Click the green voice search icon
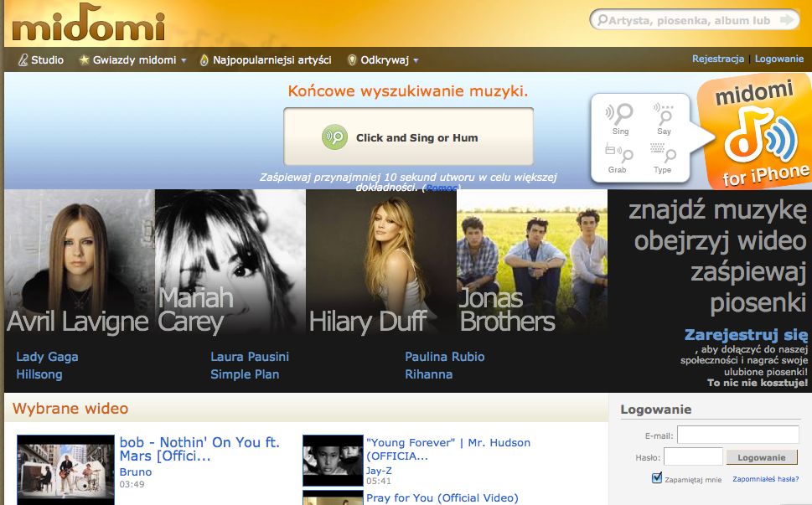Screen dimensions: 812x505 [x=334, y=137]
